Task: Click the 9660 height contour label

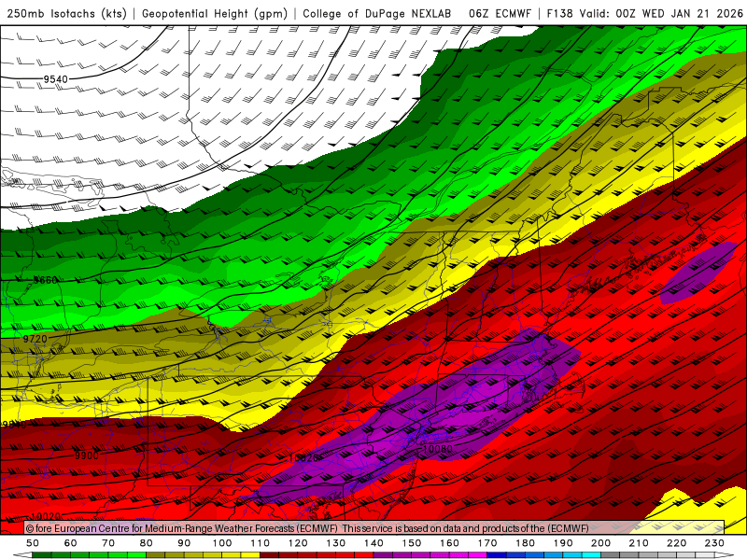Action: coord(45,280)
